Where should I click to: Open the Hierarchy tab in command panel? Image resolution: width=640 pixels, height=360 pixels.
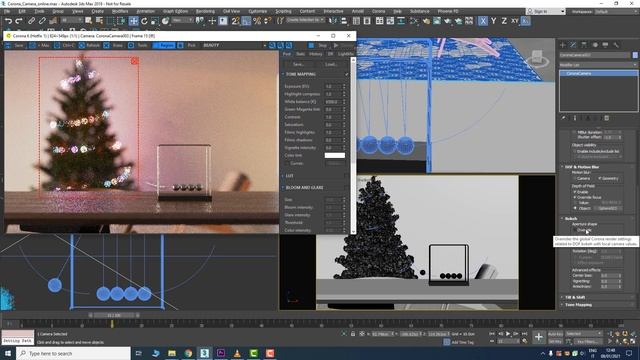tap(584, 45)
